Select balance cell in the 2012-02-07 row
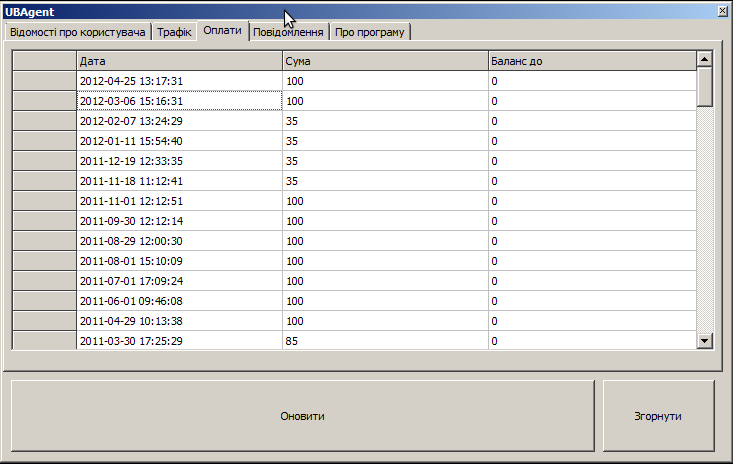The image size is (733, 464). [x=591, y=121]
